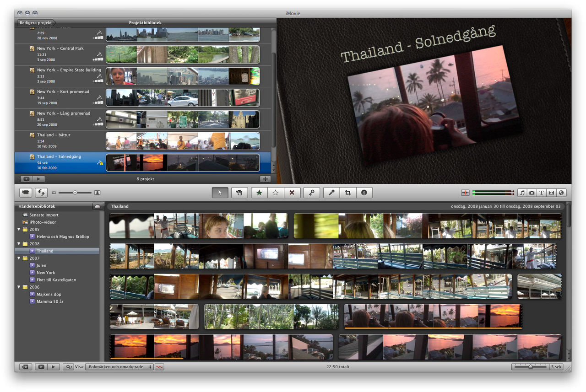Reject selection with the red X icon
Screen dimensions: 586x392
292,193
